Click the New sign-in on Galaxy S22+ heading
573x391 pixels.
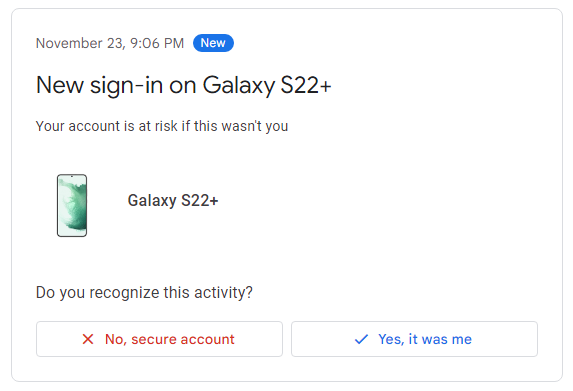click(183, 86)
